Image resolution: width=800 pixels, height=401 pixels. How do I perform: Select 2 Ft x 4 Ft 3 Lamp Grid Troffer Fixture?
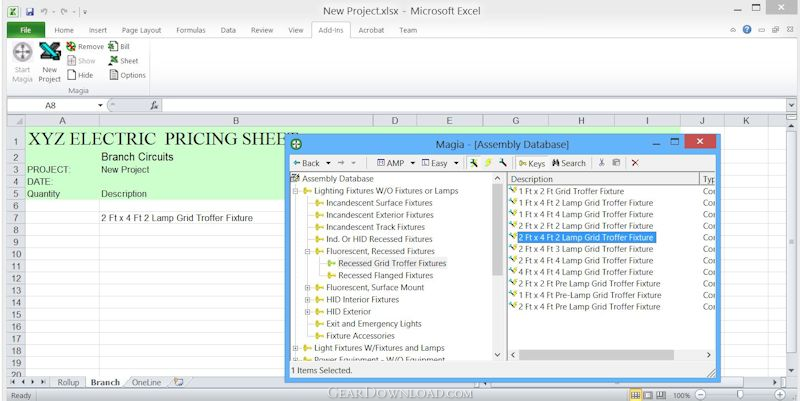pyautogui.click(x=585, y=249)
